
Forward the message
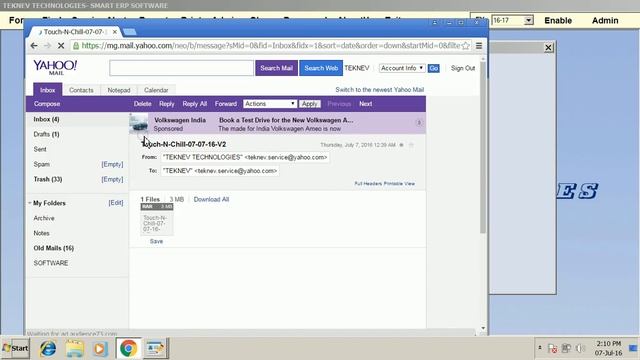tap(226, 104)
